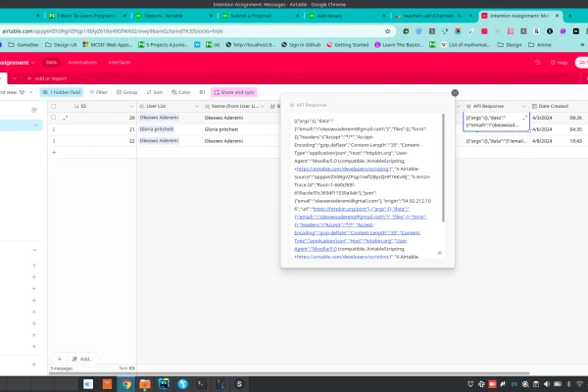This screenshot has height=392, width=588.
Task: Open Chrome from the taskbar
Action: point(126,384)
